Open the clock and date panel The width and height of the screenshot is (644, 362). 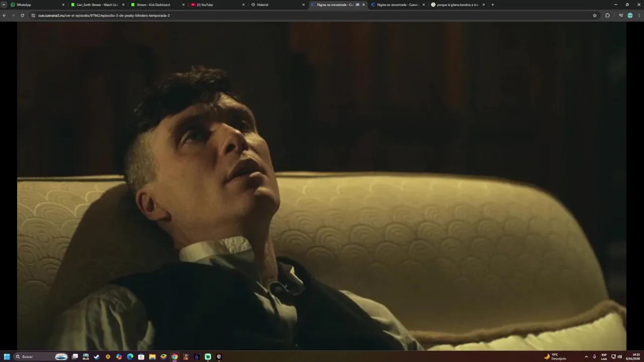633,356
